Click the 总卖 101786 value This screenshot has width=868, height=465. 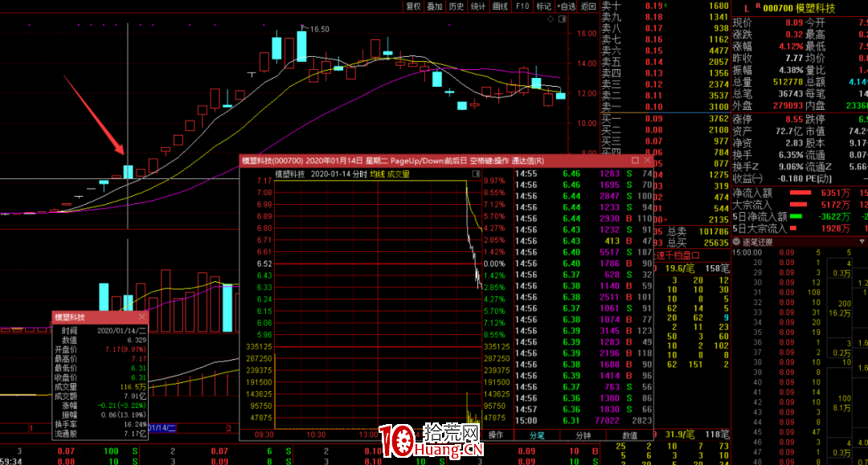(x=714, y=231)
